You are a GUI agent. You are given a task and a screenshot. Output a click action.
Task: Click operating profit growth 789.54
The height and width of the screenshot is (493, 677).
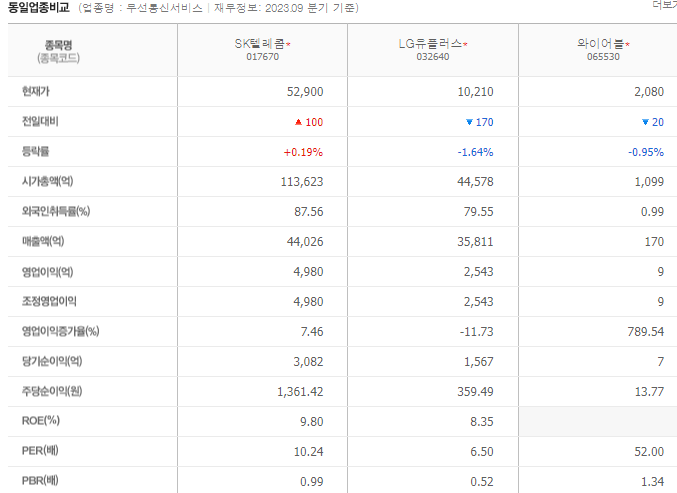(646, 332)
